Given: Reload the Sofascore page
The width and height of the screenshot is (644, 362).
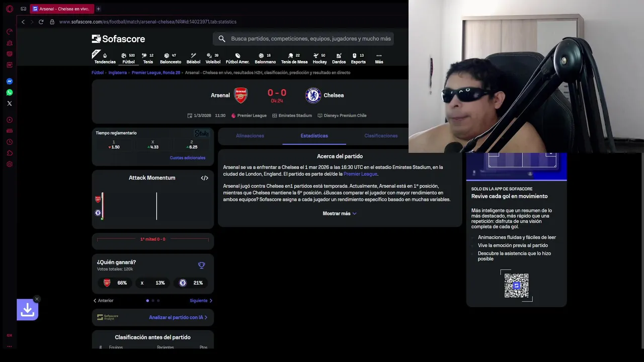Looking at the screenshot, I should [41, 22].
